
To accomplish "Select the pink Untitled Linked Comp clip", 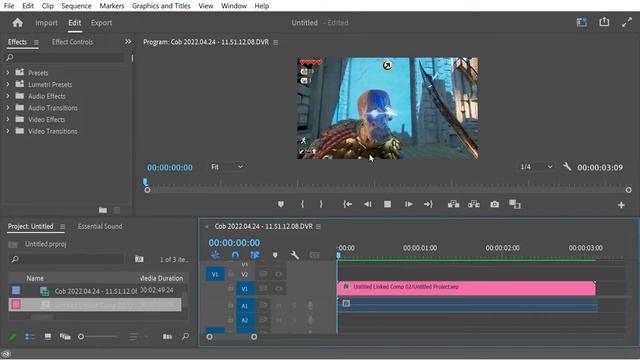I will (466, 288).
